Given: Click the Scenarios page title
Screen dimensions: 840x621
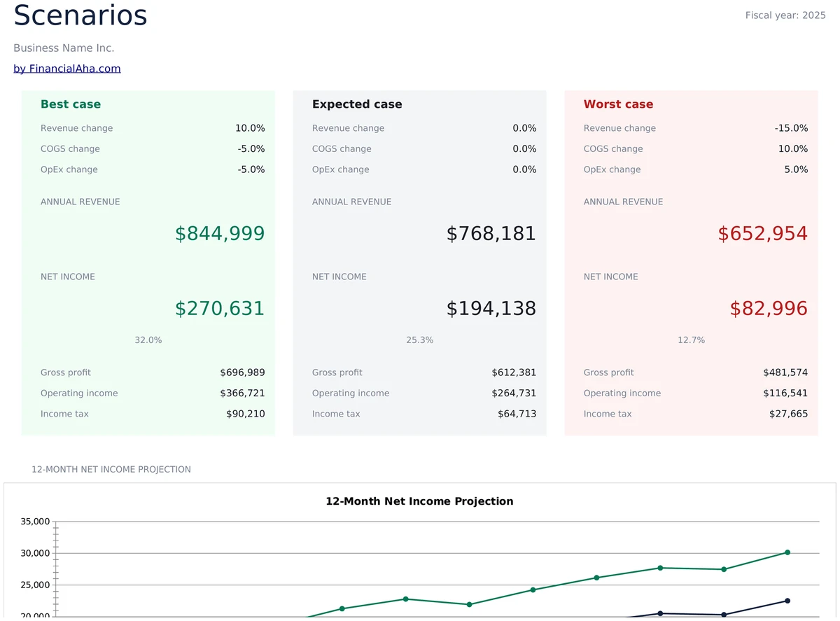Looking at the screenshot, I should click(x=80, y=15).
